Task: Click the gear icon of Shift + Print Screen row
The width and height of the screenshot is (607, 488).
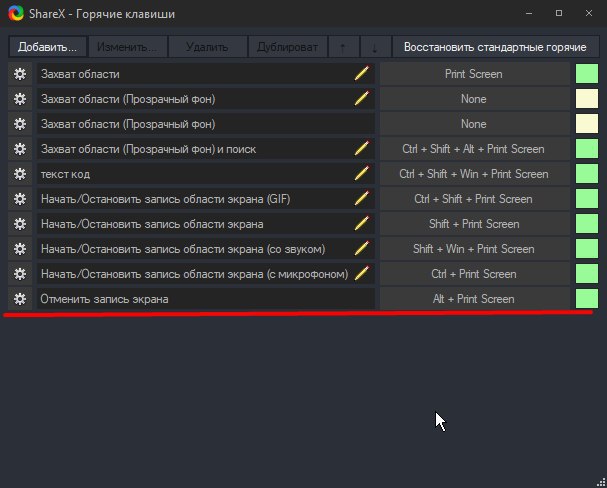Action: pyautogui.click(x=20, y=224)
